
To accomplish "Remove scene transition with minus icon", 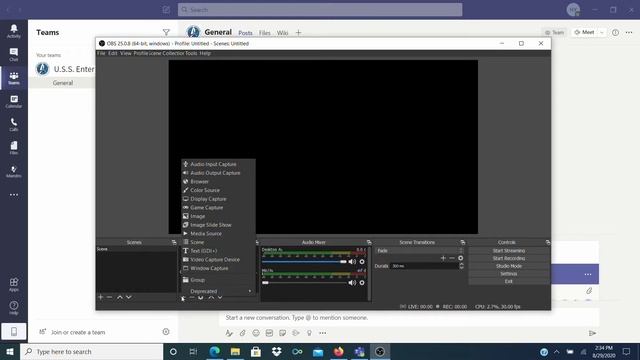I will click(452, 258).
